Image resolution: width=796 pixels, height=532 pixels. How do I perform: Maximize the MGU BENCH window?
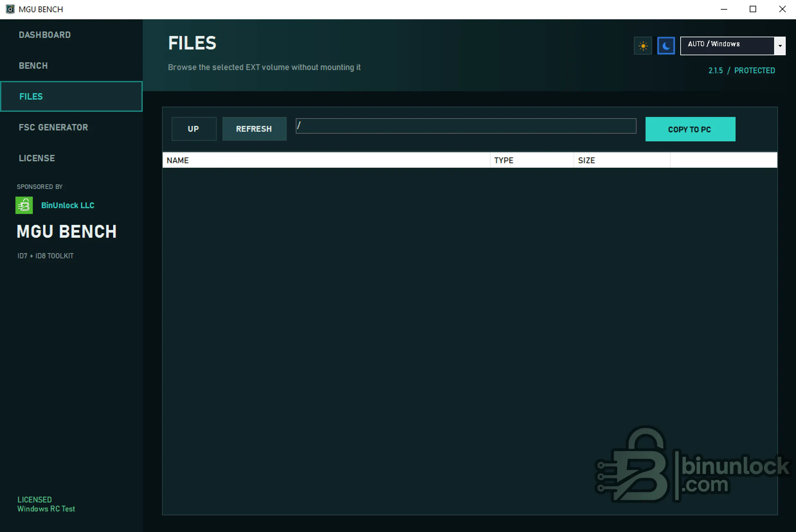[753, 9]
